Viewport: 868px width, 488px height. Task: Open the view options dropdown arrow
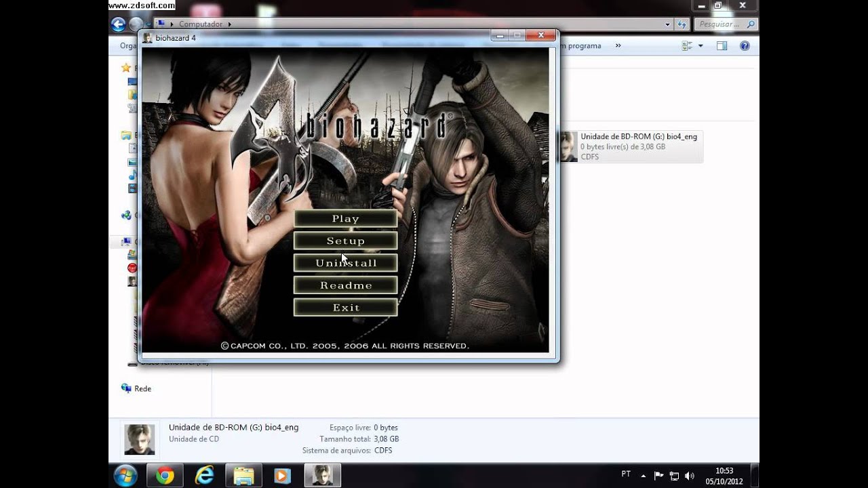(x=701, y=46)
